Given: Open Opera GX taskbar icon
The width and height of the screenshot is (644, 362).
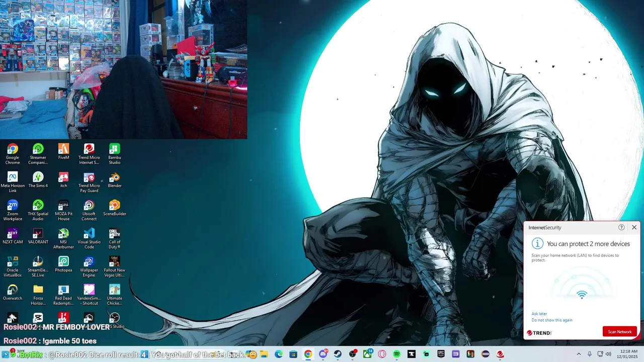Looking at the screenshot, I should coord(382,354).
